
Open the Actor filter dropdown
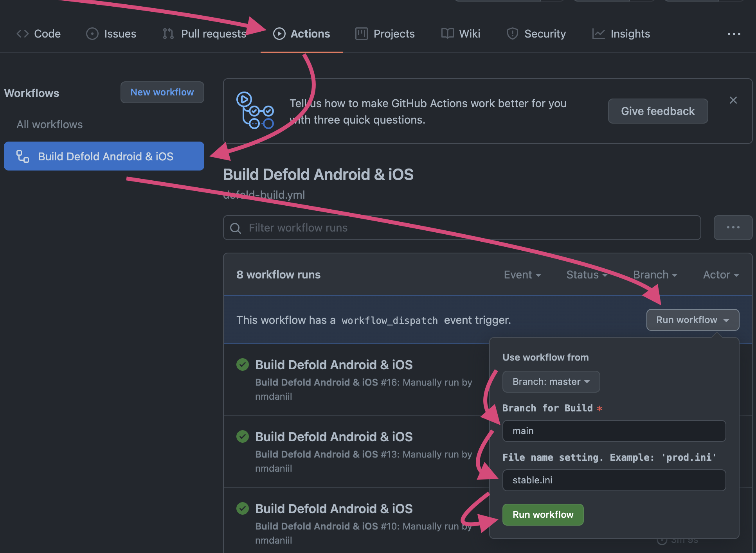721,275
